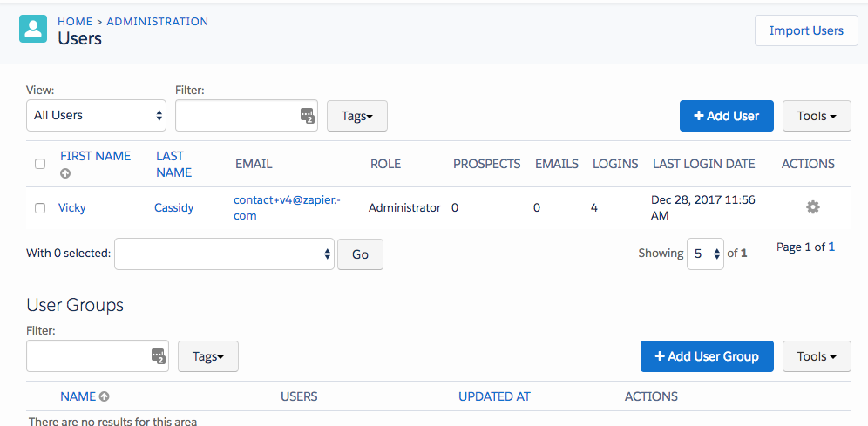Click the Add User Group button
The width and height of the screenshot is (868, 426).
click(707, 356)
